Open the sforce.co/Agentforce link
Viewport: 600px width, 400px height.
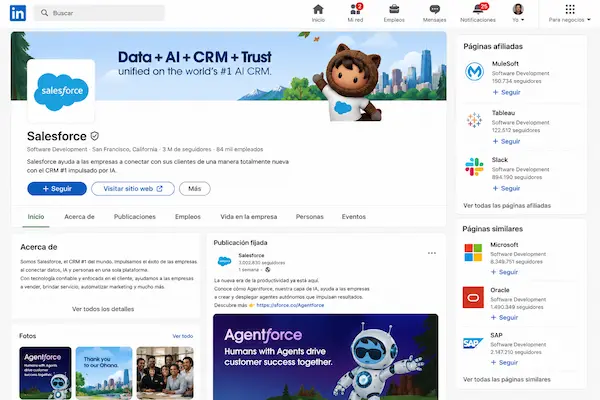pyautogui.click(x=290, y=305)
